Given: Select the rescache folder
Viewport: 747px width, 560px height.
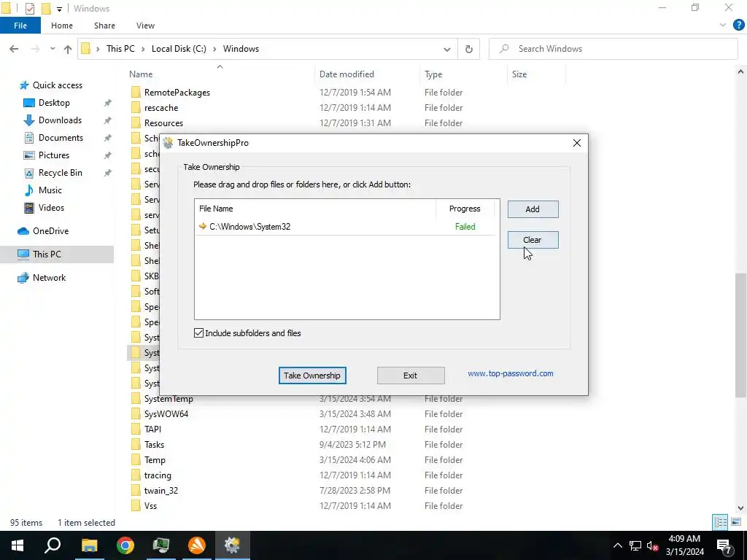Looking at the screenshot, I should (161, 108).
